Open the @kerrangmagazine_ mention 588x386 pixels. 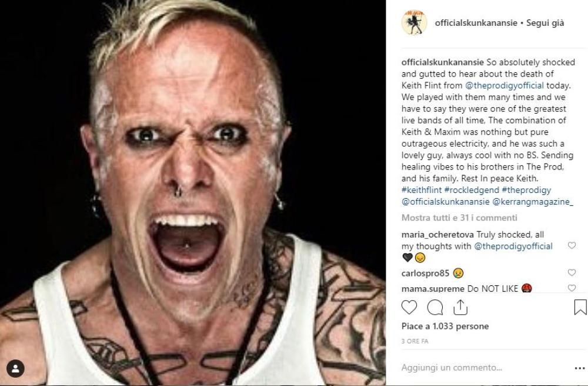(533, 202)
